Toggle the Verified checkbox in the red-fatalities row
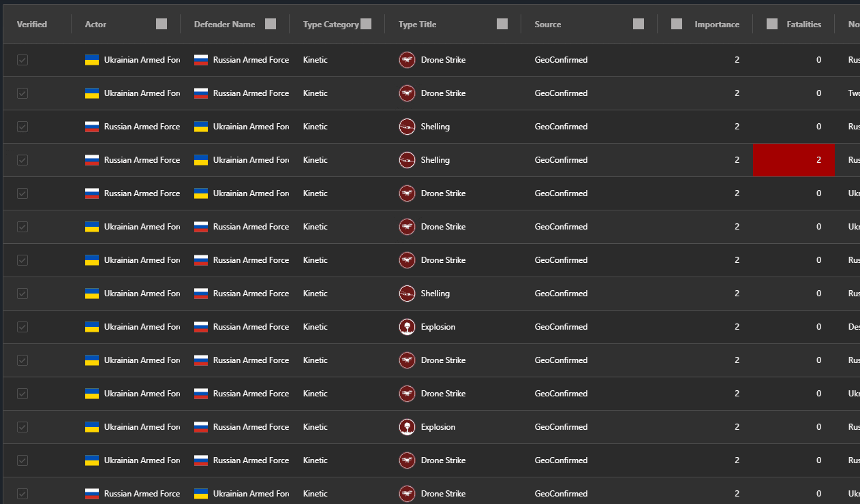Screen dimensions: 860x504 (x=22, y=160)
